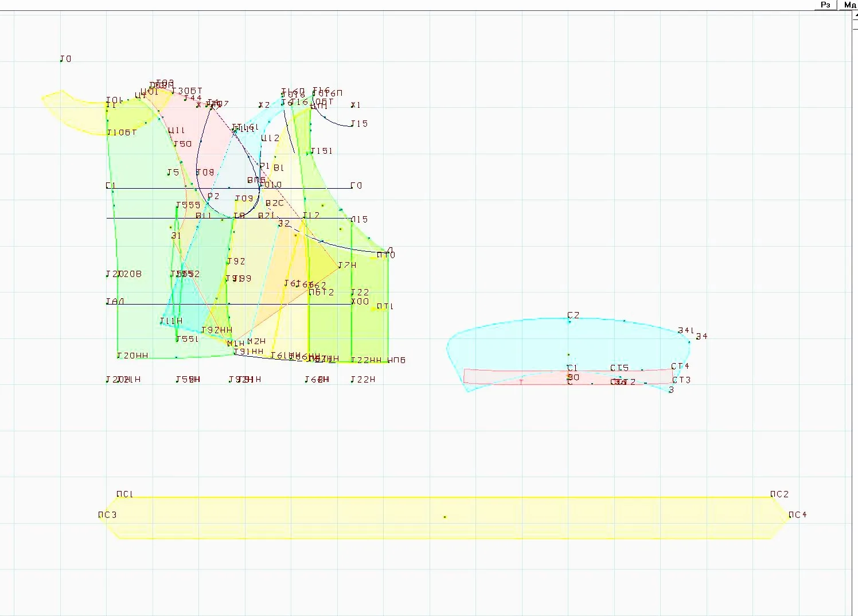Viewport: 858px width, 616px height.
Task: Select the isolated T0 point at top left
Action: pos(66,59)
